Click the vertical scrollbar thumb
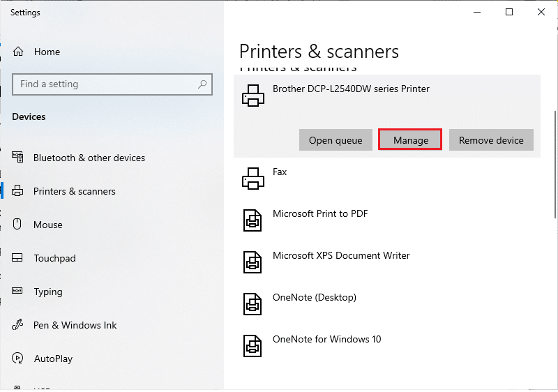 click(x=555, y=165)
